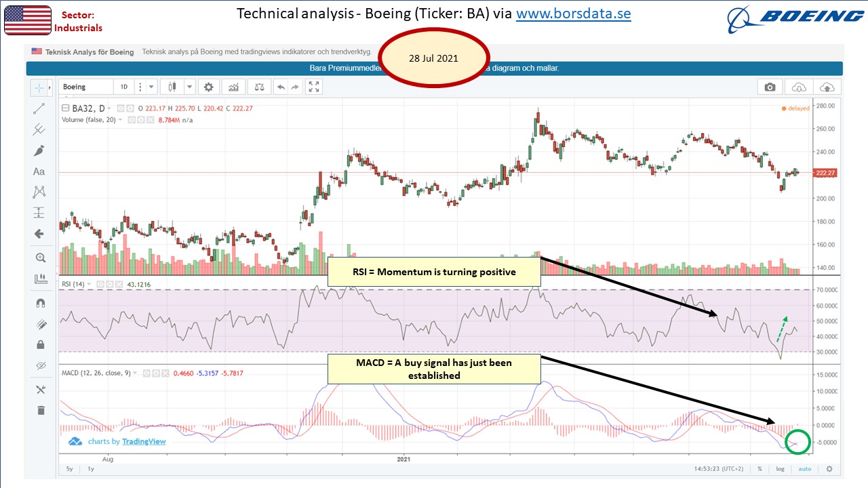
Task: Open price scale settings gear
Action: 829,468
